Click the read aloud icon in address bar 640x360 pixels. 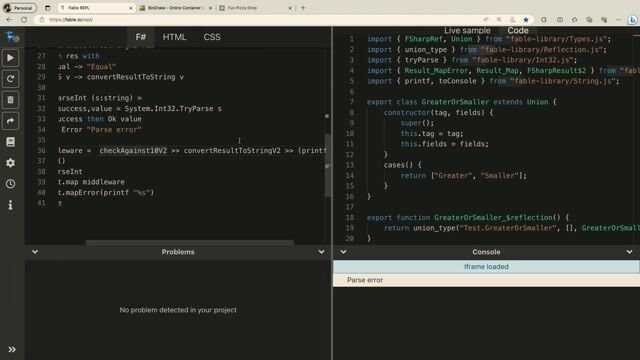pyautogui.click(x=486, y=20)
